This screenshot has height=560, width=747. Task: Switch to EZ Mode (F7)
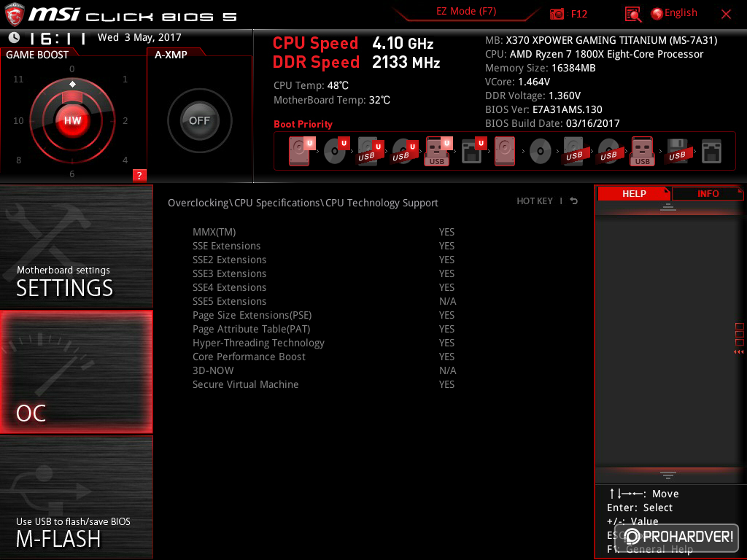[466, 12]
